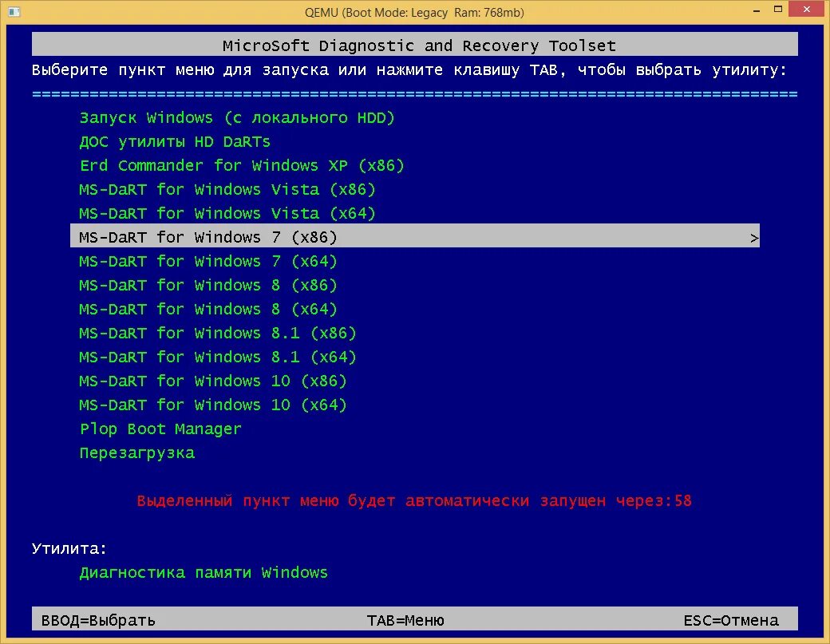Click the QEMU window icon
This screenshot has height=644, width=830.
pos(13,12)
